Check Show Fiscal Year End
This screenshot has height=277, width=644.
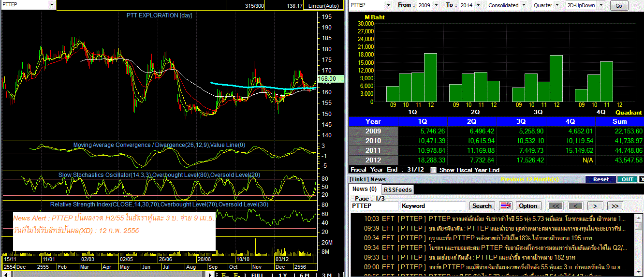pos(433,170)
